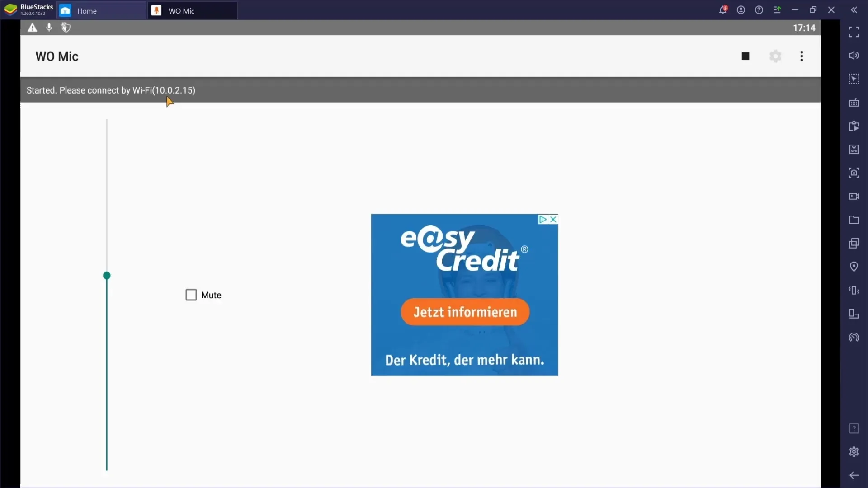Click the WO Mic overflow menu icon
Viewport: 868px width, 488px height.
[x=802, y=56]
